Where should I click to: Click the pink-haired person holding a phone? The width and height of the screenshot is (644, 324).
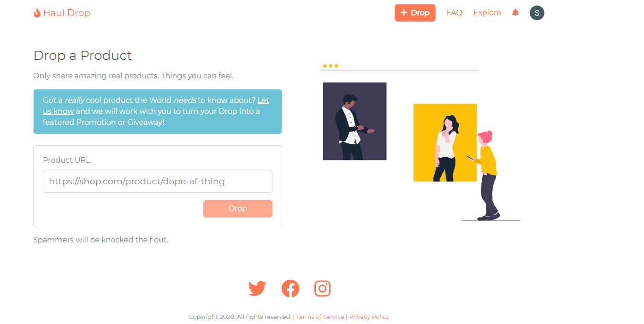pos(487,175)
